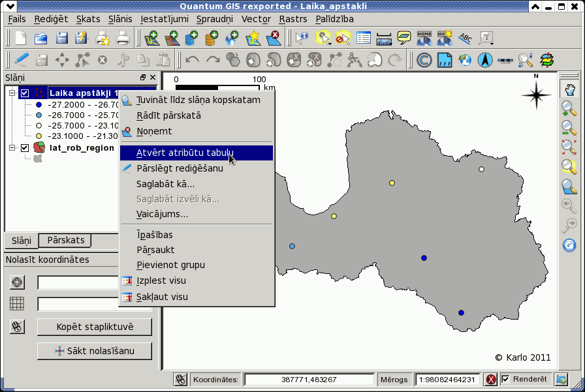Click Add Vector Layer icon
The image size is (585, 392).
[151, 38]
